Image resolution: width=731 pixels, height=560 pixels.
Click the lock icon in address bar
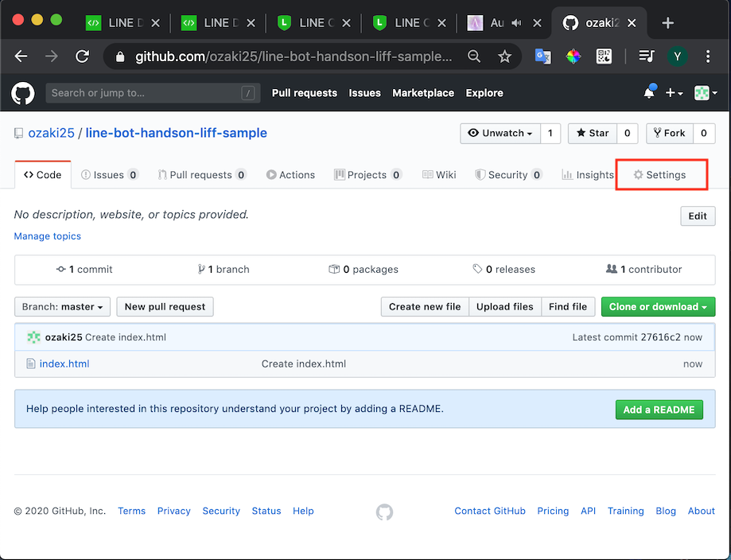pos(120,57)
